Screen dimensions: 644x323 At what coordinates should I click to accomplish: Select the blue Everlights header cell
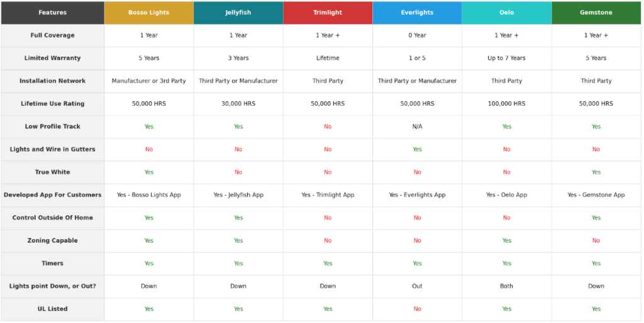(x=417, y=13)
